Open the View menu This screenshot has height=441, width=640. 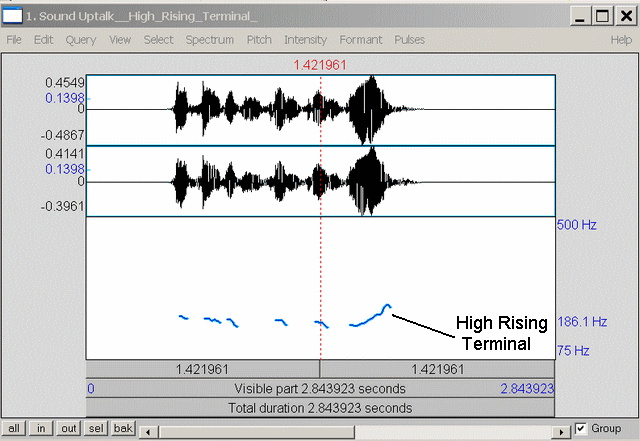pyautogui.click(x=120, y=40)
